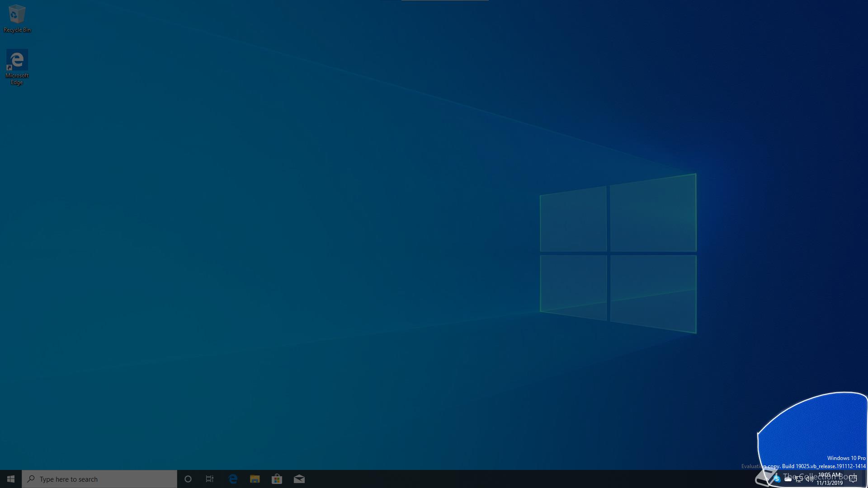Open Microsoft Store from the taskbar
The image size is (868, 488).
pyautogui.click(x=277, y=479)
